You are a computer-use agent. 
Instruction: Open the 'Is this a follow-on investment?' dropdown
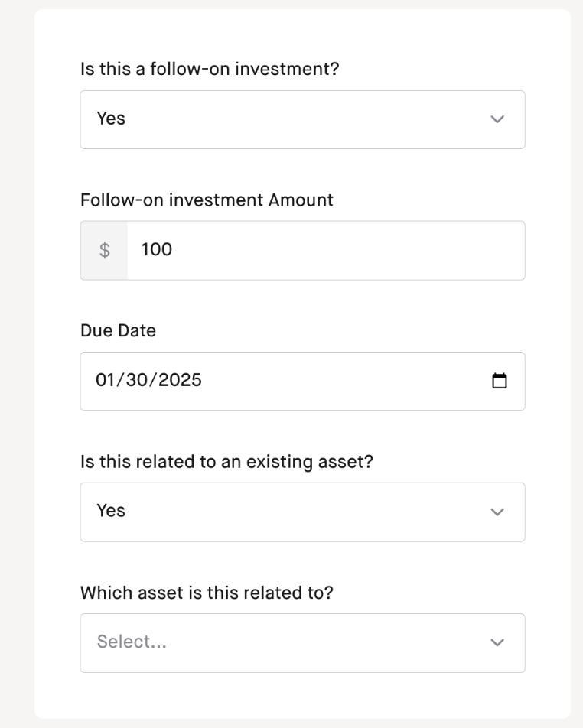(x=302, y=120)
